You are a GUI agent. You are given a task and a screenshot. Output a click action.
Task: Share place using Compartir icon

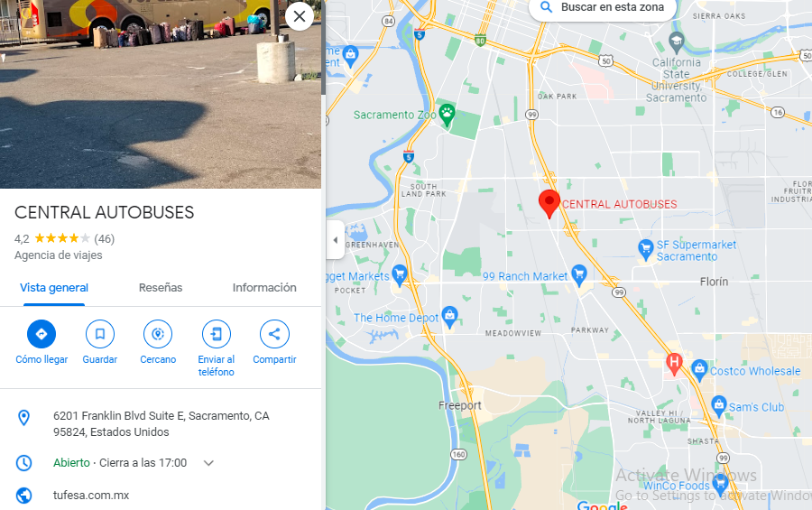274,334
